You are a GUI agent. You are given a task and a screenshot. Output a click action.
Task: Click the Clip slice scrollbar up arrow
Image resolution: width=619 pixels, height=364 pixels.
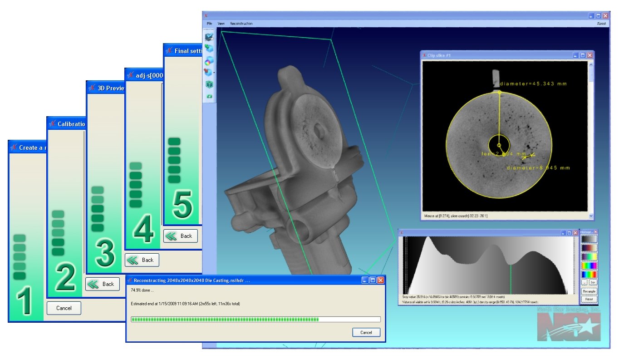point(590,65)
